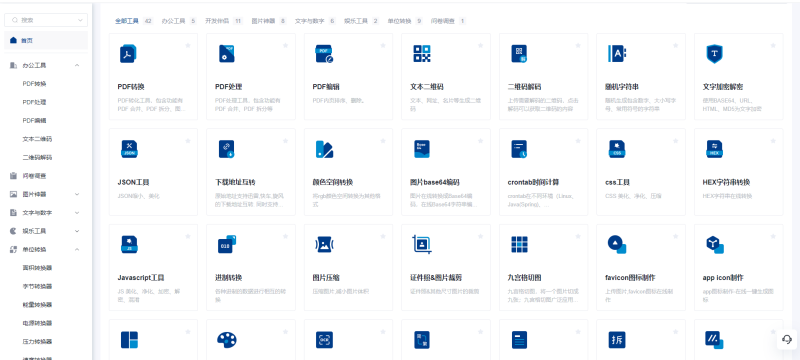Viewport: 800px width, 360px height.
Task: Click the 图片base64编码 icon
Action: tap(421, 149)
